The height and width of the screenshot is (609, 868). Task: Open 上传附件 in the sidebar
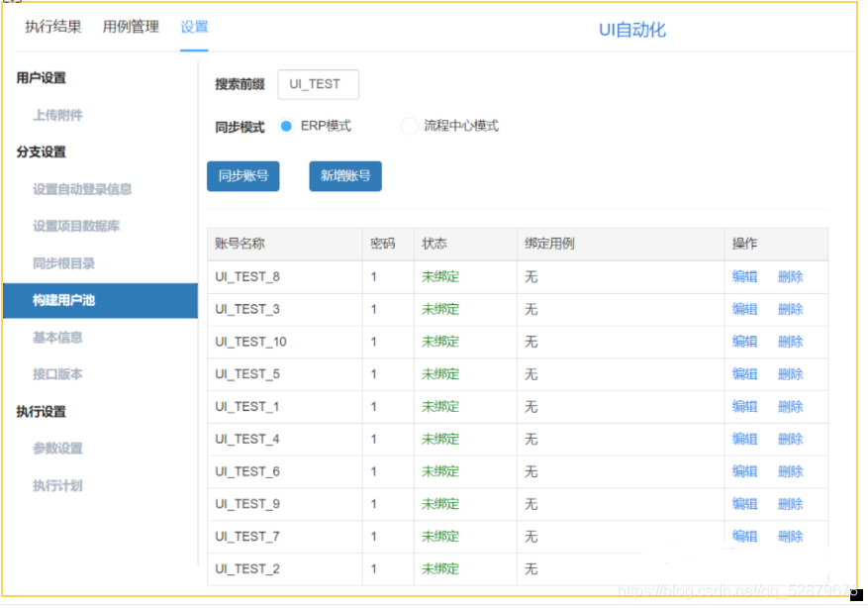[x=57, y=115]
